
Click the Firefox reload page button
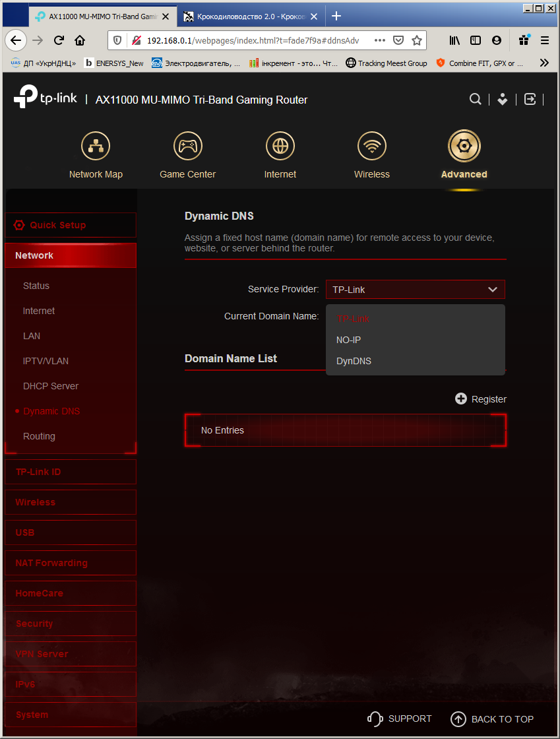click(x=59, y=40)
